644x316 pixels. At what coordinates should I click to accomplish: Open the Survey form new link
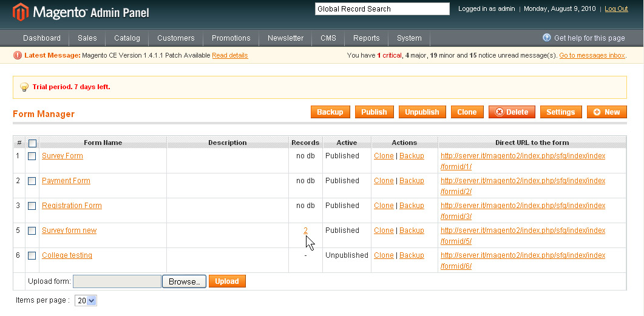[69, 230]
